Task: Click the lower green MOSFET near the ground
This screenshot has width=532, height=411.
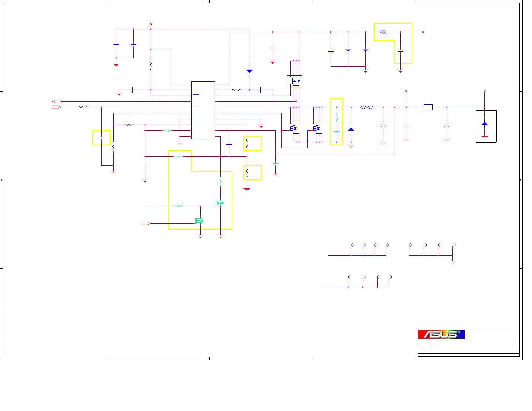Action: coord(199,220)
